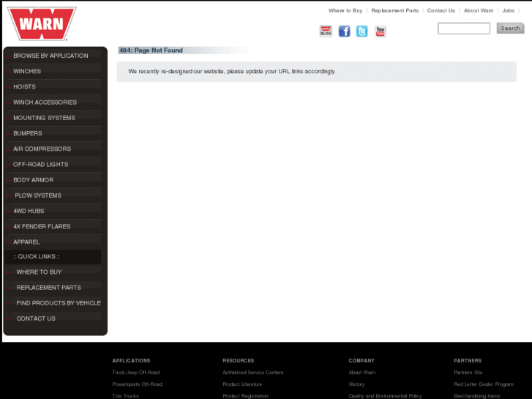The height and width of the screenshot is (399, 532).
Task: Open Replacement Parts in top navigation
Action: click(395, 10)
